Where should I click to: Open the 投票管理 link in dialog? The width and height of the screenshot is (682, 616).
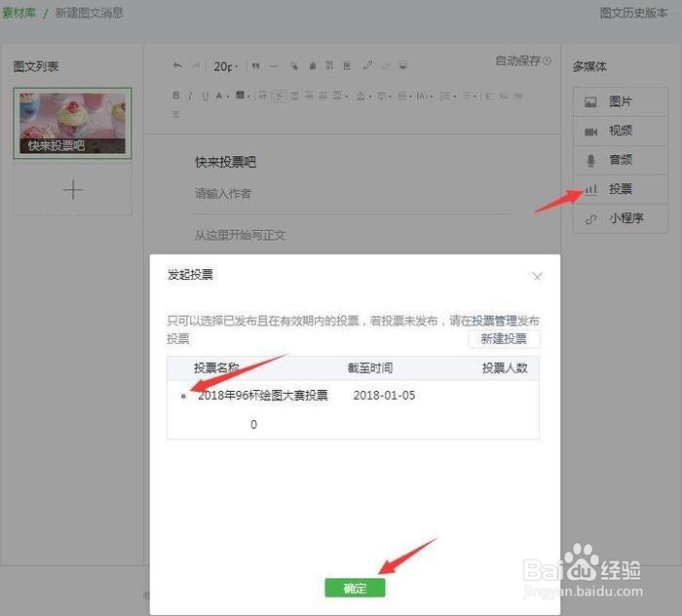coord(495,321)
